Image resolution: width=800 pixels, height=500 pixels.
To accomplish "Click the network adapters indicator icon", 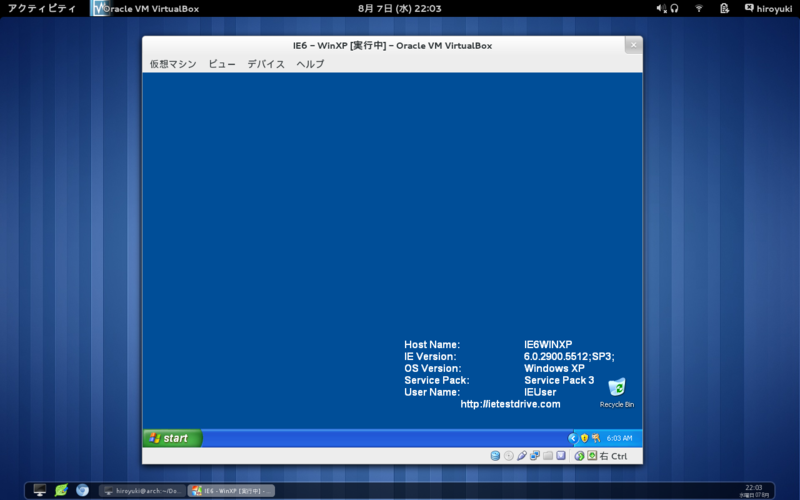I will [x=535, y=456].
